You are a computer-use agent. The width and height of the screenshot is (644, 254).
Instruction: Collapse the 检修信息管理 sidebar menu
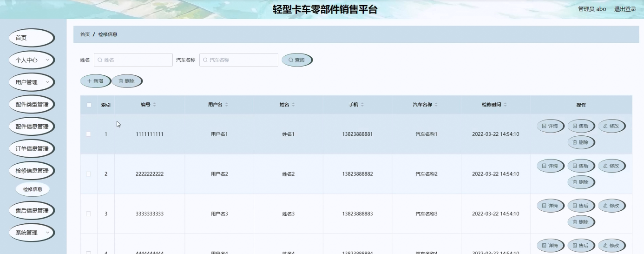32,171
